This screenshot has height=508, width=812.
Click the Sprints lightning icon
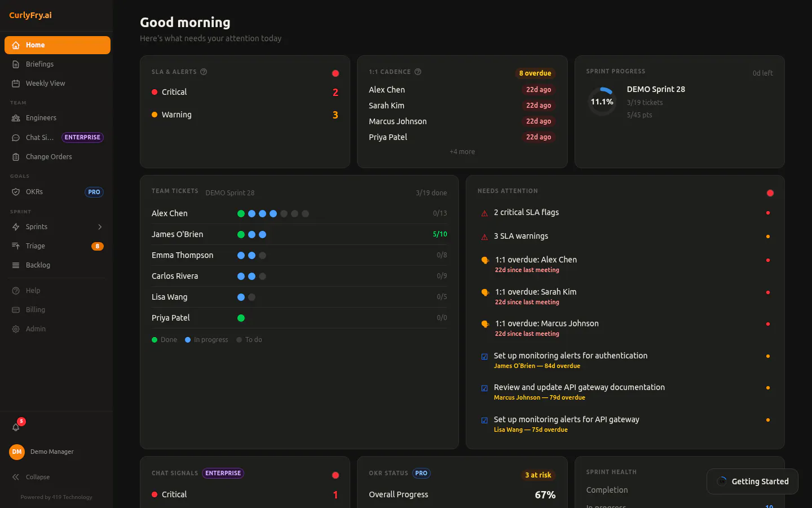point(16,227)
